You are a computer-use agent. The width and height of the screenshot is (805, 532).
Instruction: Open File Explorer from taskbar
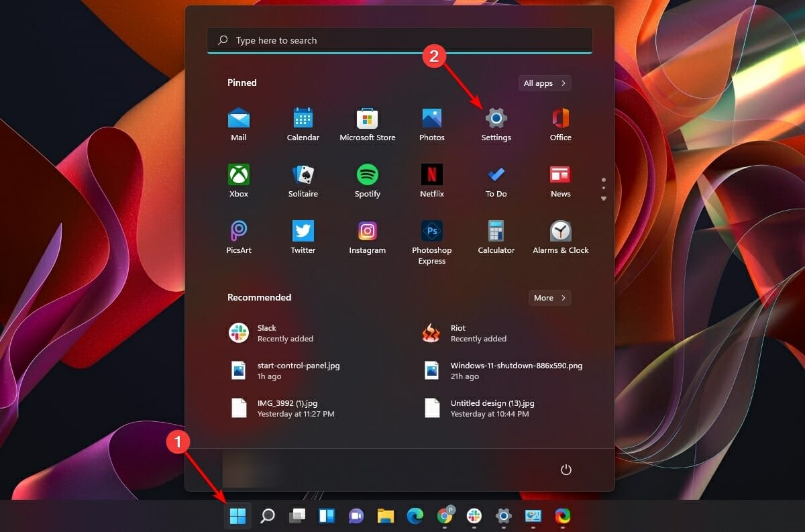386,516
